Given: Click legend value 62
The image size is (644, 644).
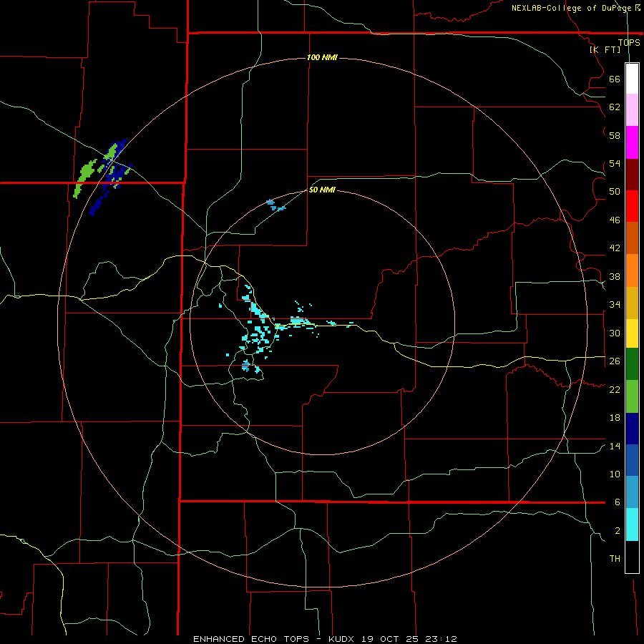Looking at the screenshot, I should tap(615, 107).
